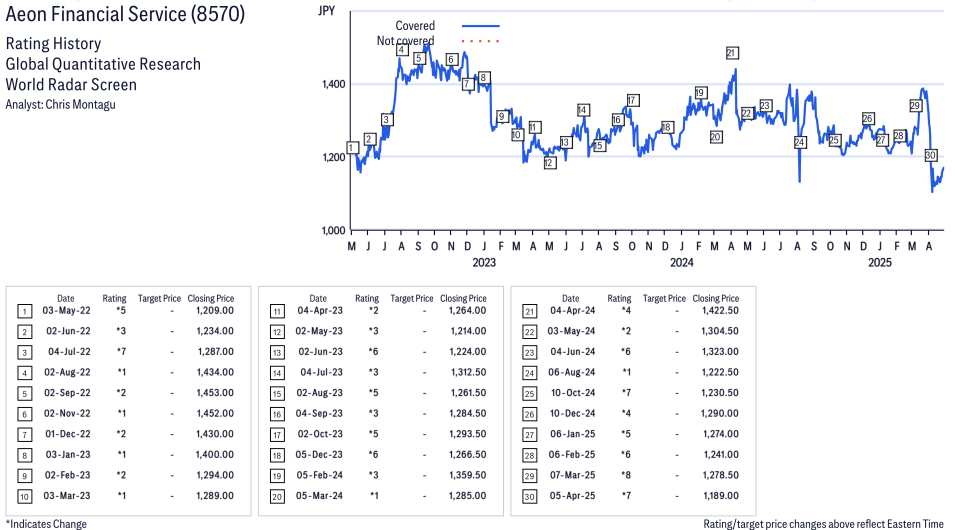Click Analyst: Chris Montagu
The height and width of the screenshot is (530, 955).
60,104
